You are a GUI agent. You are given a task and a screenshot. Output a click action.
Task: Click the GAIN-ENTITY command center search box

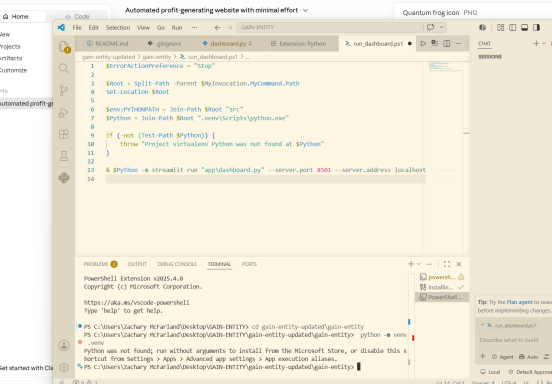(330, 27)
